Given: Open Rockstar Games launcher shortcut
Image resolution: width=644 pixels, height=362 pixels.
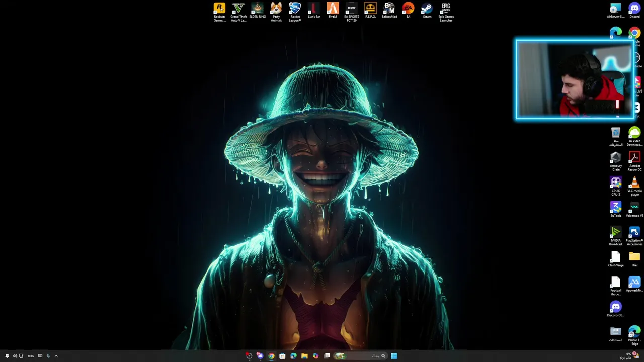Looking at the screenshot, I should 219,12.
